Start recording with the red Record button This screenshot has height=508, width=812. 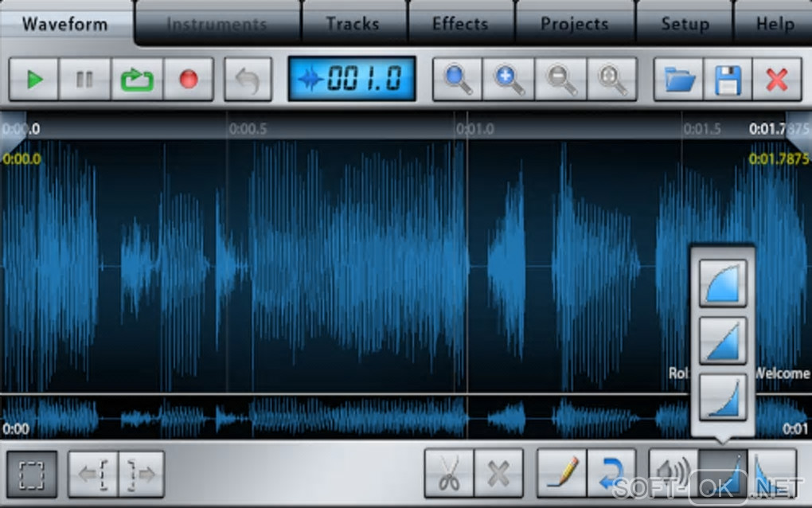point(189,80)
